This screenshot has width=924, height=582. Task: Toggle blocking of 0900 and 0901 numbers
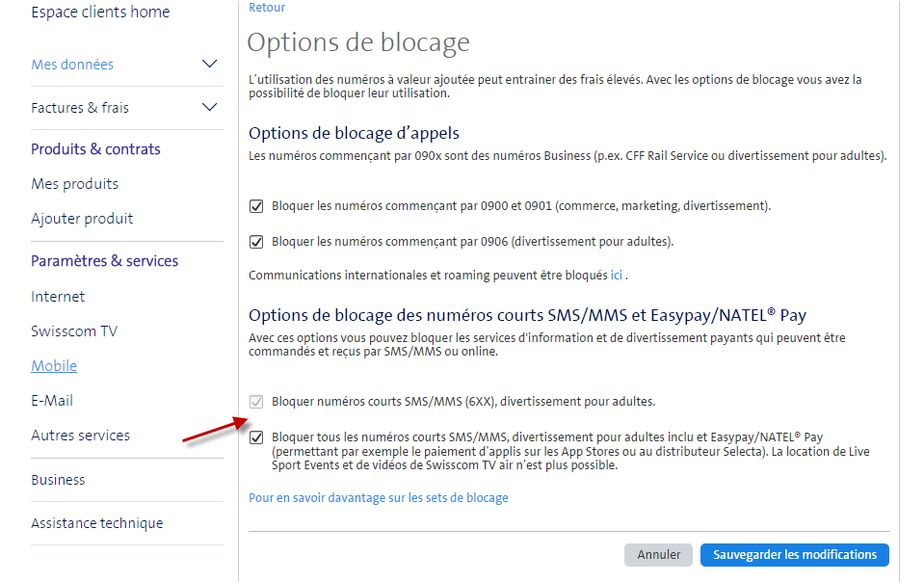pyautogui.click(x=256, y=206)
